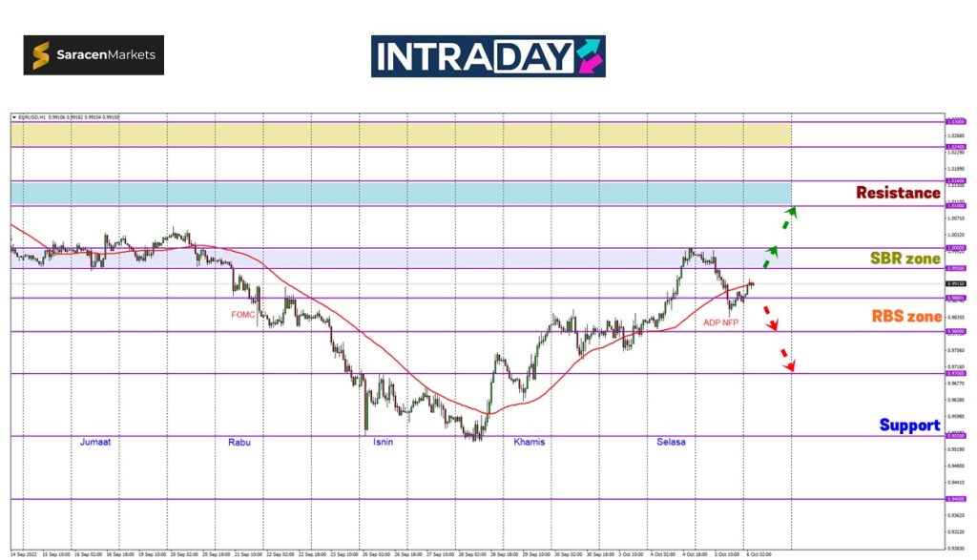Click the current price tag on the price axis
977x560 pixels.
[x=955, y=283]
